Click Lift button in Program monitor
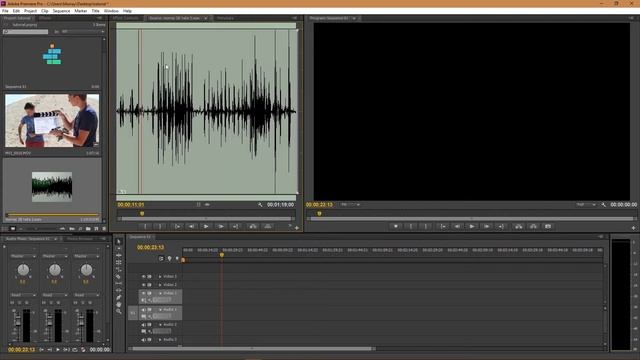This screenshot has width=640, height=360. (518, 227)
